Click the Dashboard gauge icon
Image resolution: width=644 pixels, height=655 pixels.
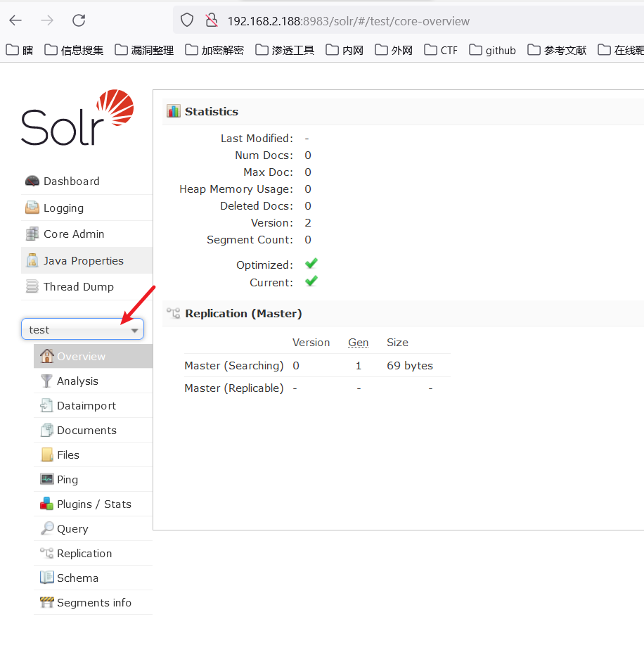32,182
